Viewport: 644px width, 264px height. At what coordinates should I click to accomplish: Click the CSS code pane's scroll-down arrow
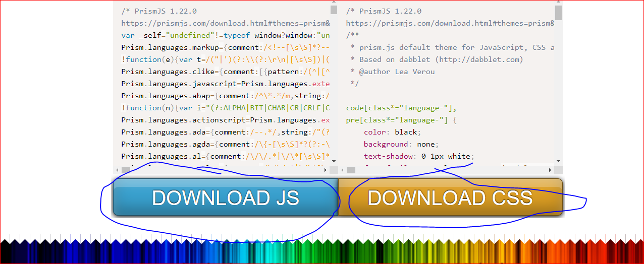pyautogui.click(x=558, y=161)
